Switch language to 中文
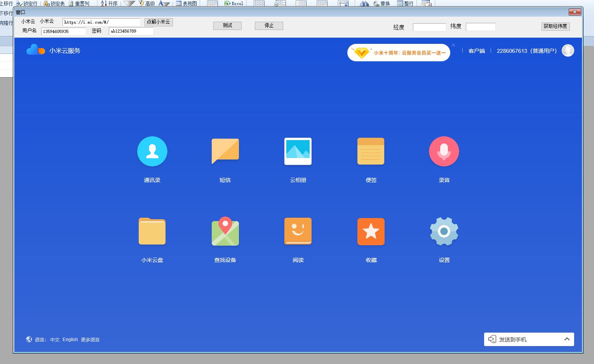 (x=55, y=340)
